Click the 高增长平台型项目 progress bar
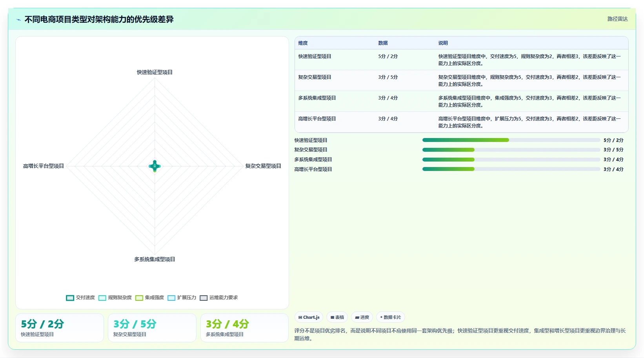644x358 pixels. (x=511, y=169)
